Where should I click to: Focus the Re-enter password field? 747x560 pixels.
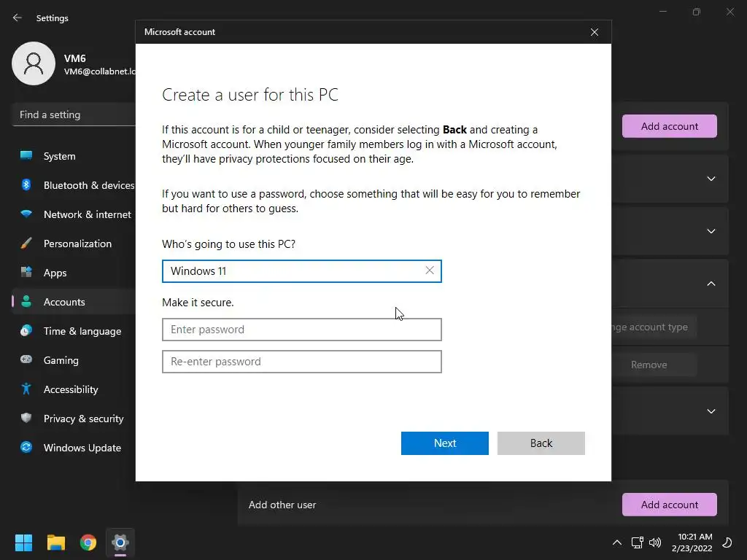tap(301, 362)
